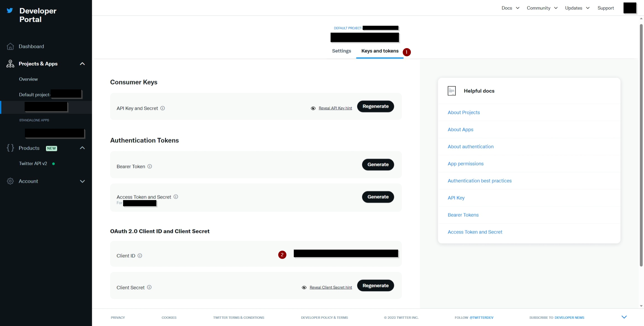
Task: Open Twitter API v2 in sidebar
Action: (33, 164)
